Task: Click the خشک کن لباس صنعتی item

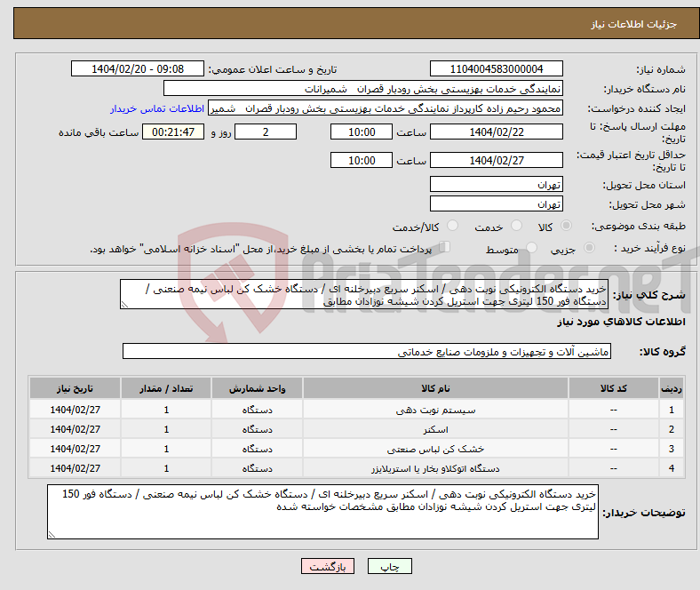Action: click(435, 449)
